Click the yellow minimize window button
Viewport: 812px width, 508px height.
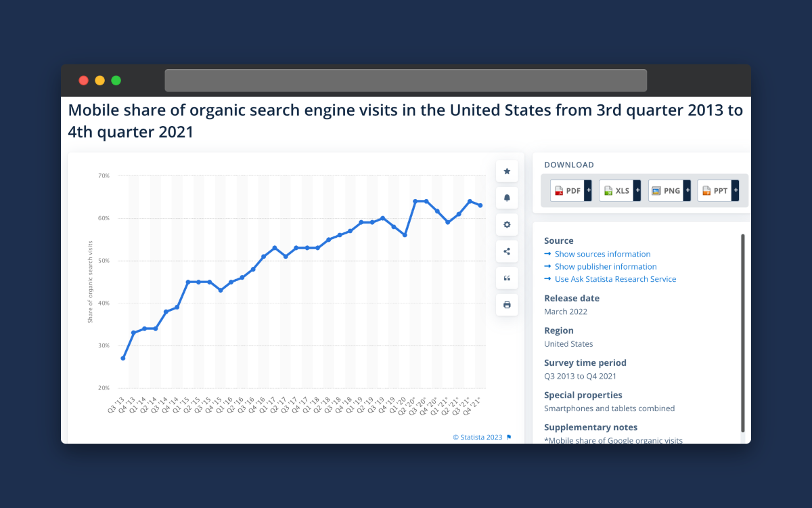pos(100,80)
